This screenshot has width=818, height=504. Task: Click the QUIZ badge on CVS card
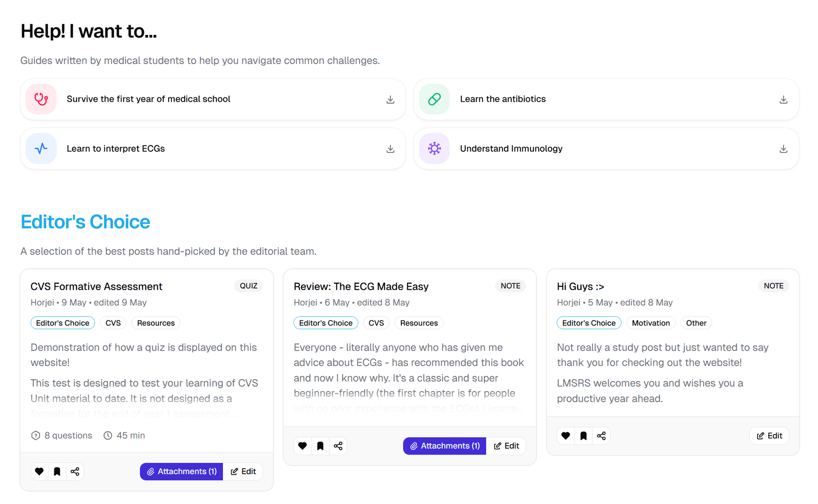pos(248,286)
